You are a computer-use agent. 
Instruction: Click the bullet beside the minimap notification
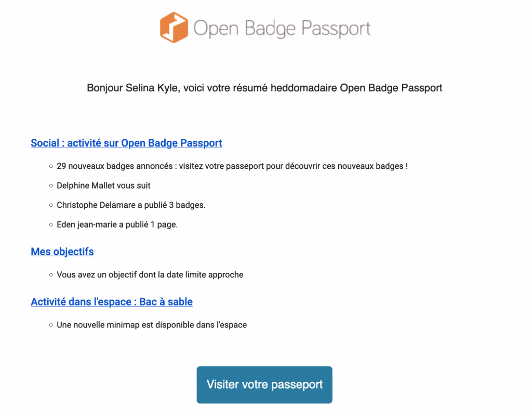pyautogui.click(x=50, y=324)
